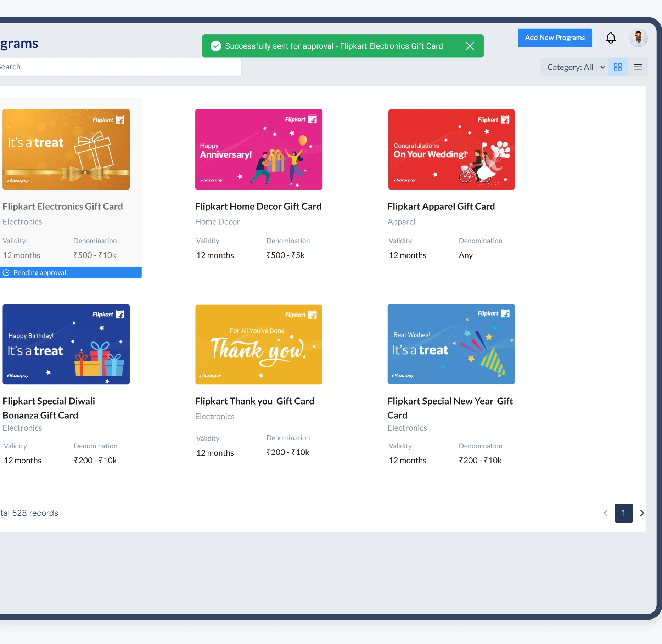Image resolution: width=662 pixels, height=644 pixels.
Task: Switch to grid view
Action: coord(617,67)
